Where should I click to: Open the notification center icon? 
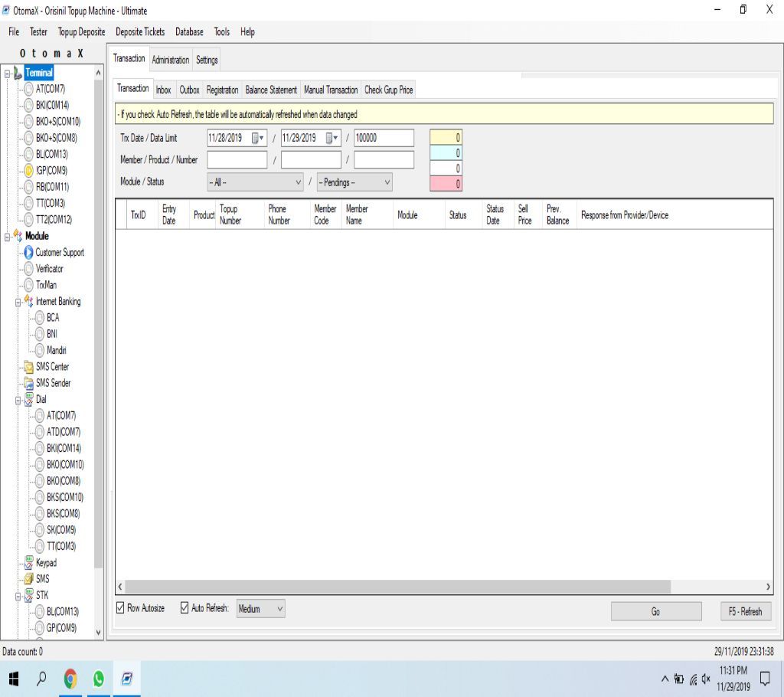tap(765, 679)
